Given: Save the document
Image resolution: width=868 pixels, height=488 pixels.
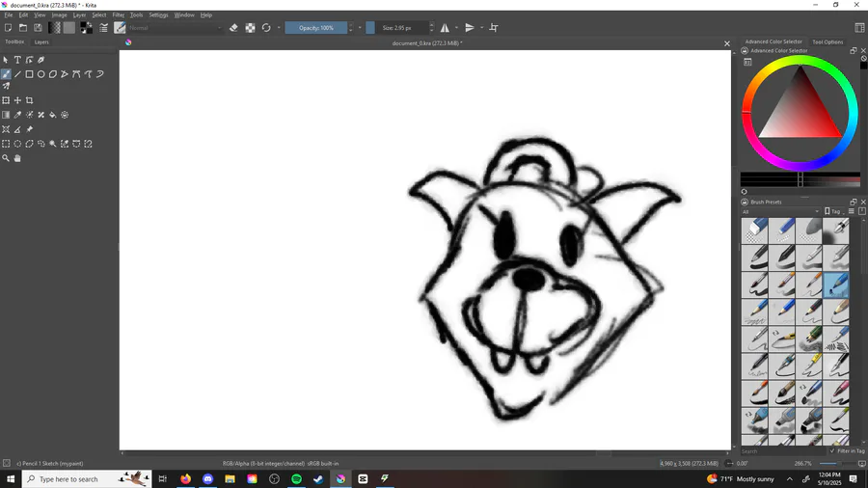Looking at the screenshot, I should (38, 28).
